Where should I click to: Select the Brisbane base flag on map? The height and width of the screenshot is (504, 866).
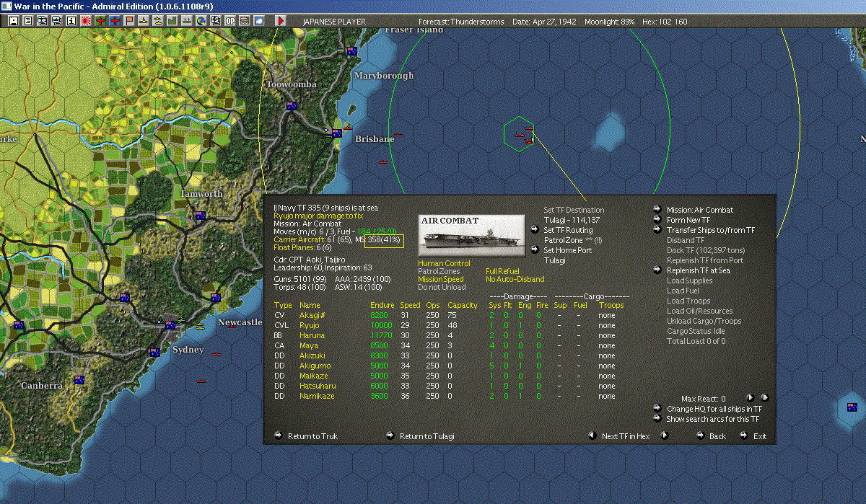[x=336, y=132]
